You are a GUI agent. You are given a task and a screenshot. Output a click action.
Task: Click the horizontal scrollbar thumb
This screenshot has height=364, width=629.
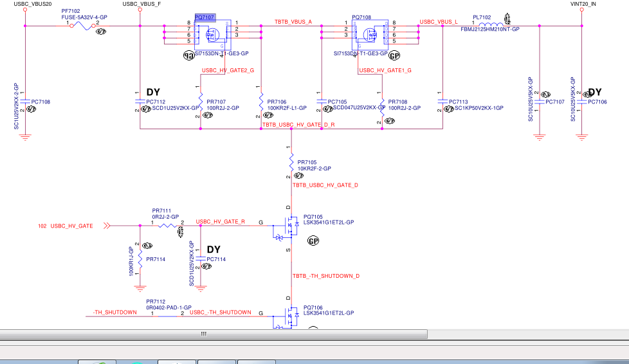coord(203,334)
